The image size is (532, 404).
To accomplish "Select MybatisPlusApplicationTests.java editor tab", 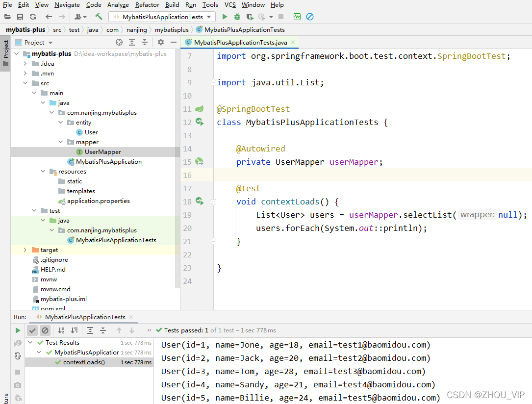I will click(x=240, y=42).
